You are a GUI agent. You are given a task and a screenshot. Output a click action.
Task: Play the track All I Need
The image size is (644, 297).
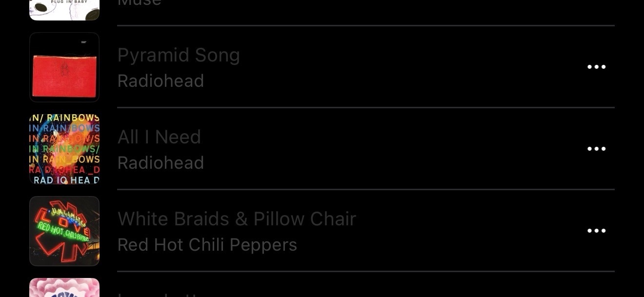point(159,137)
